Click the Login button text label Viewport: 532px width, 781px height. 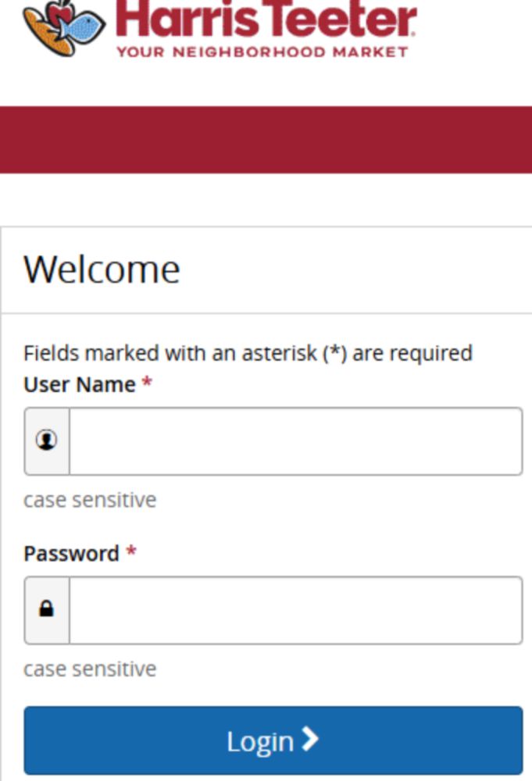click(259, 741)
